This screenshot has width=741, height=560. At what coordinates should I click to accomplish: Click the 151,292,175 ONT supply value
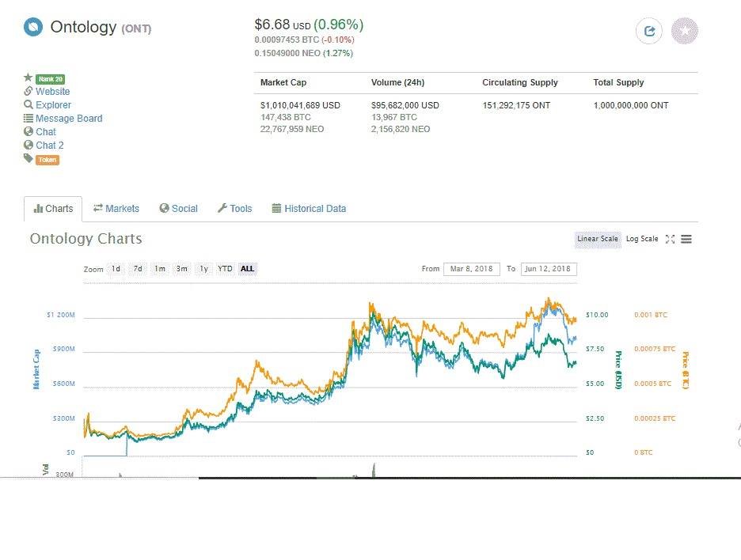[x=516, y=105]
